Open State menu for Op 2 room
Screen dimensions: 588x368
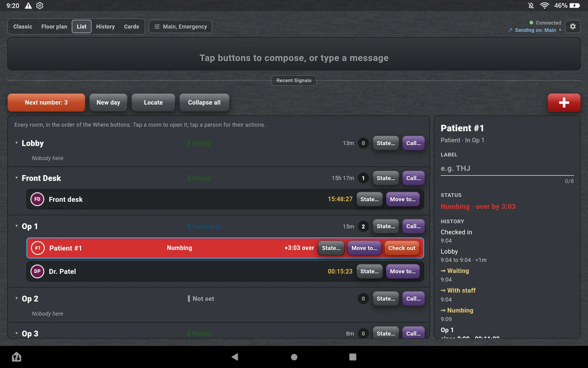pyautogui.click(x=386, y=299)
